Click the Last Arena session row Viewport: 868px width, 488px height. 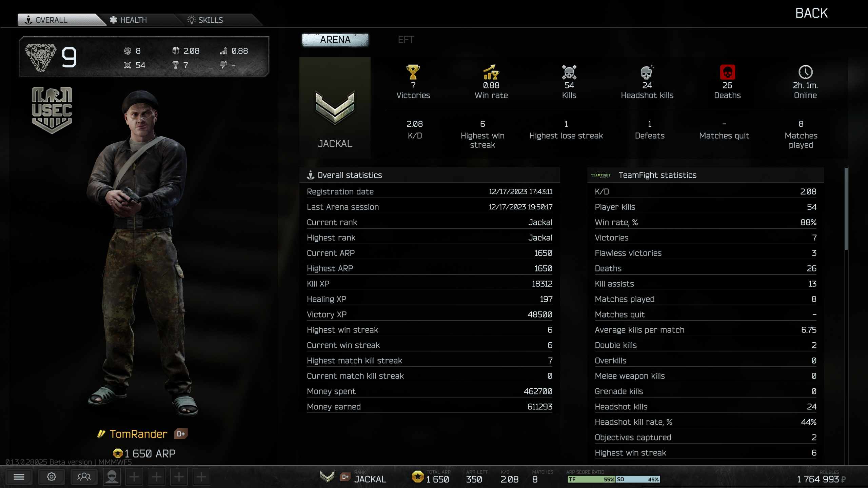(x=430, y=207)
